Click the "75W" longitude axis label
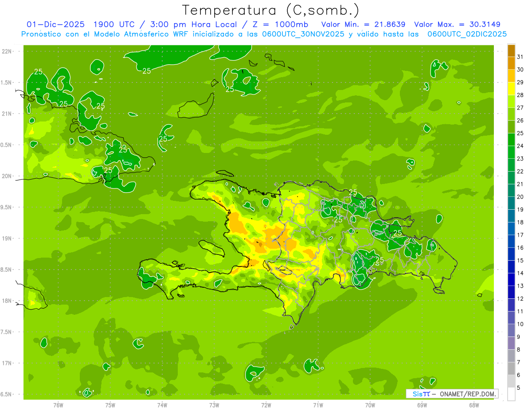The image size is (532, 411). [110, 405]
